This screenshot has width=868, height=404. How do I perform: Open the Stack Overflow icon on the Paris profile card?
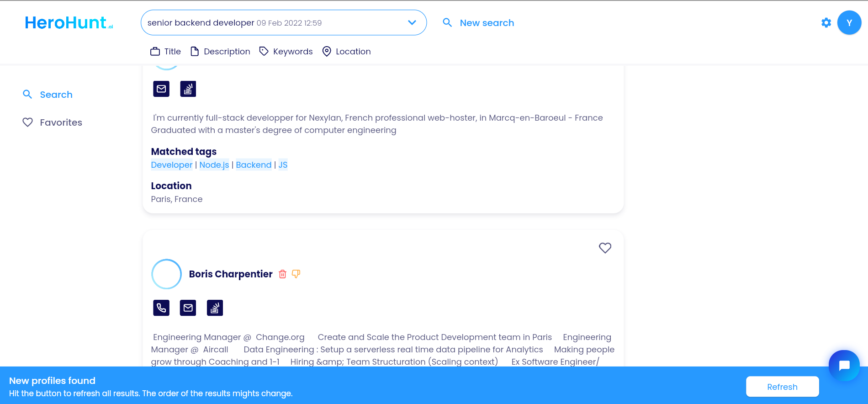188,89
